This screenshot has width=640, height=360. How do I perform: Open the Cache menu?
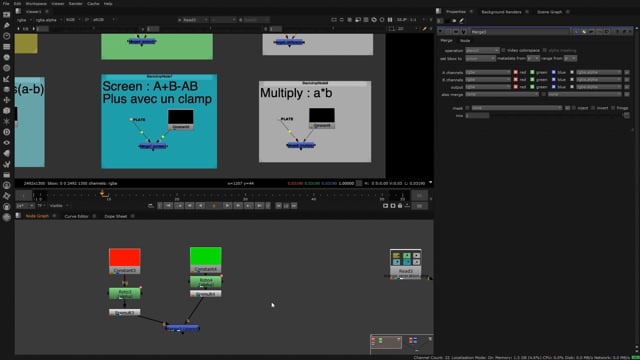click(x=93, y=4)
